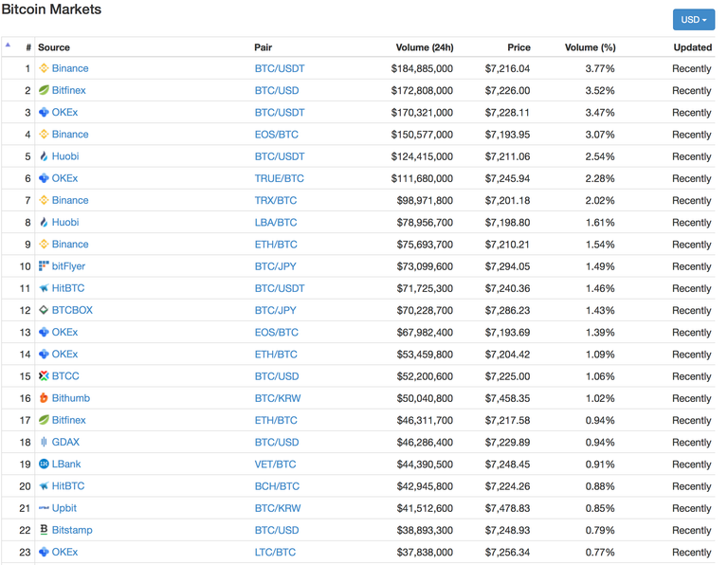
Task: Open the LBA/BTC pair link
Action: [276, 223]
